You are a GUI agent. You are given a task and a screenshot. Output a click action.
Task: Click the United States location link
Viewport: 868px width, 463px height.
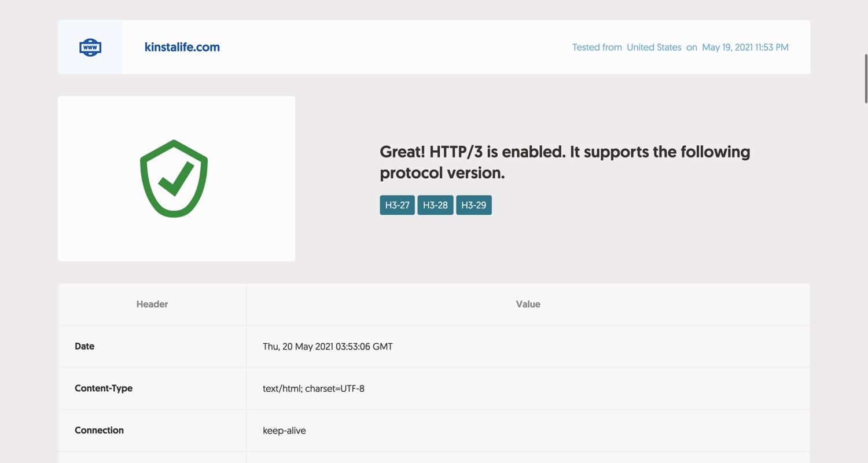(654, 47)
